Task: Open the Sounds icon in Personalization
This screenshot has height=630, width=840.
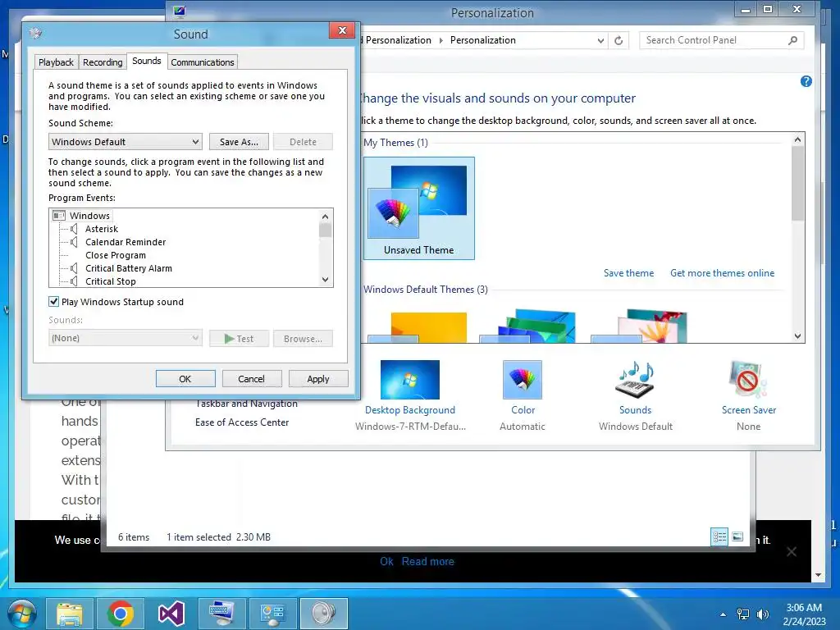Action: coord(636,379)
